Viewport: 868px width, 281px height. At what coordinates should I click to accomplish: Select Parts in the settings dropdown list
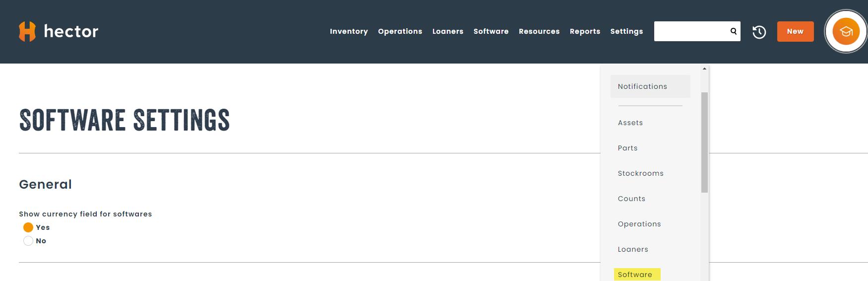628,148
